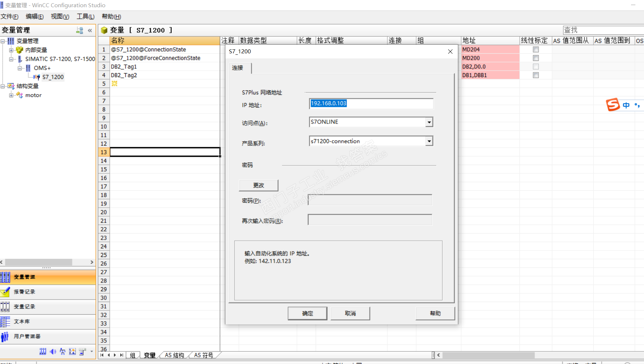Click the 报警记录 envelope icon
This screenshot has width=644, height=364.
tap(5, 292)
